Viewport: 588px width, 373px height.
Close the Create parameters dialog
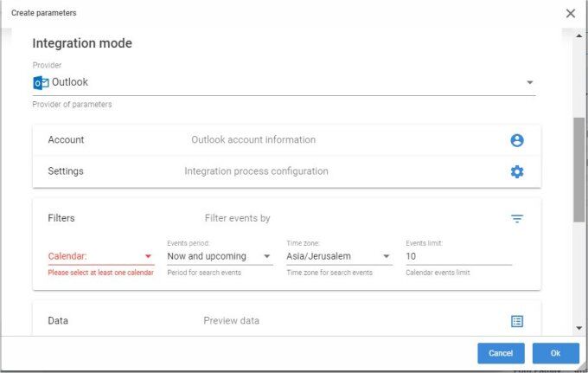570,13
